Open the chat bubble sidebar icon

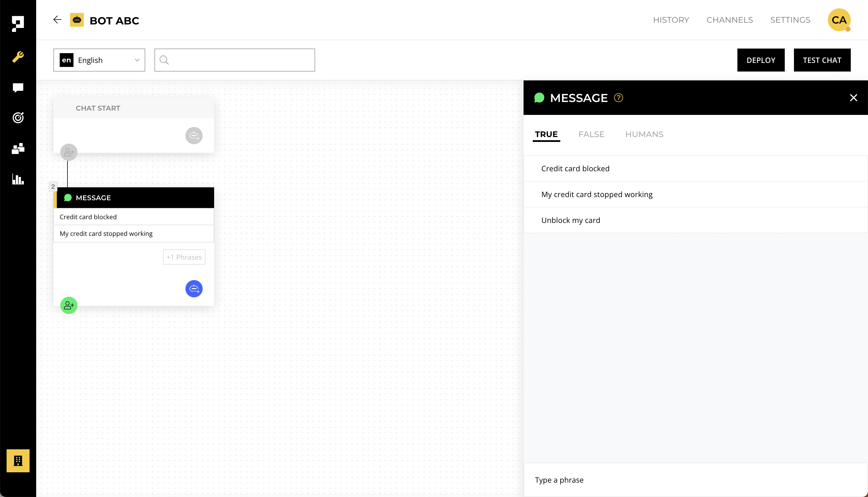coord(18,88)
